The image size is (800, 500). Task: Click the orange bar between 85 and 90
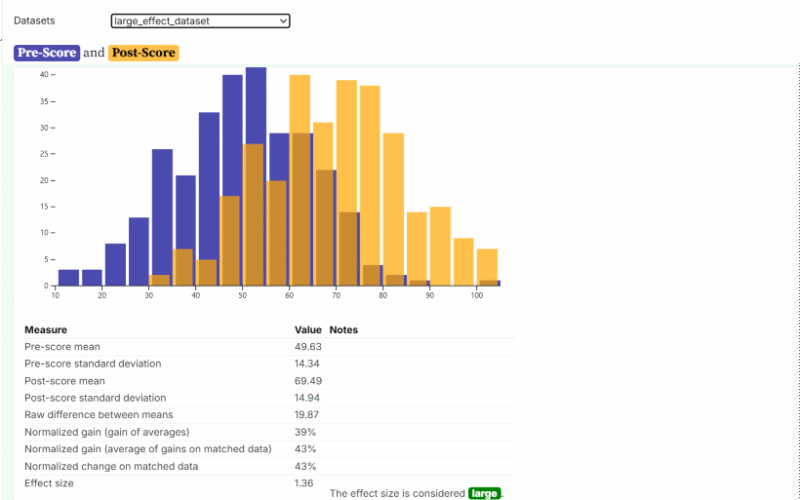click(x=417, y=250)
